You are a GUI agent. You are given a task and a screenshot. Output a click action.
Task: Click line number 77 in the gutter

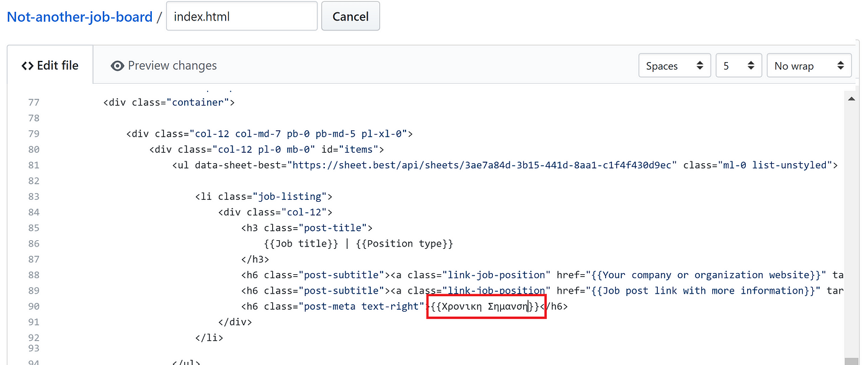pyautogui.click(x=33, y=102)
